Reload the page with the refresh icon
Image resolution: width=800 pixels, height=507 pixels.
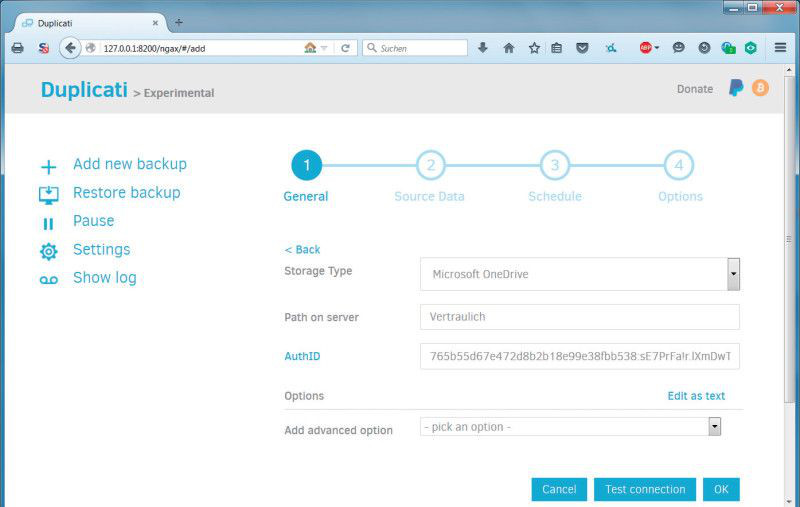pyautogui.click(x=345, y=48)
